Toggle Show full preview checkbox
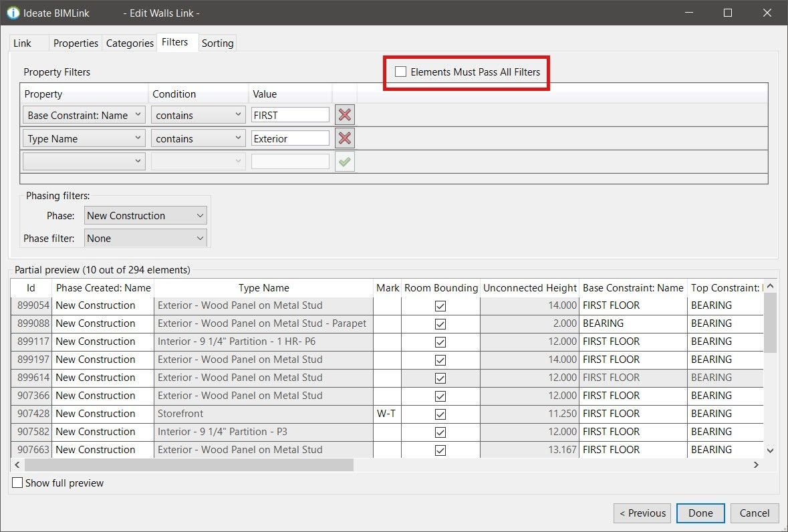Viewport: 788px width, 532px height. 17,483
